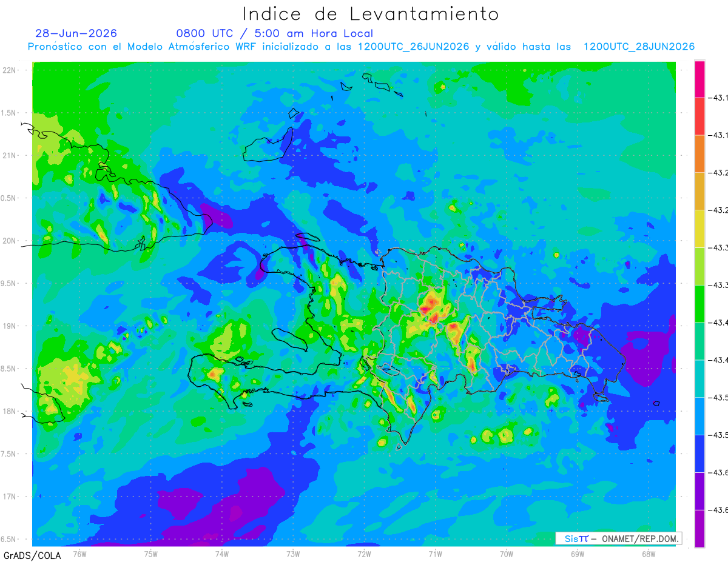Click the "9.5N" latitude label
Image resolution: width=728 pixels, height=562 pixels.
click(8, 283)
